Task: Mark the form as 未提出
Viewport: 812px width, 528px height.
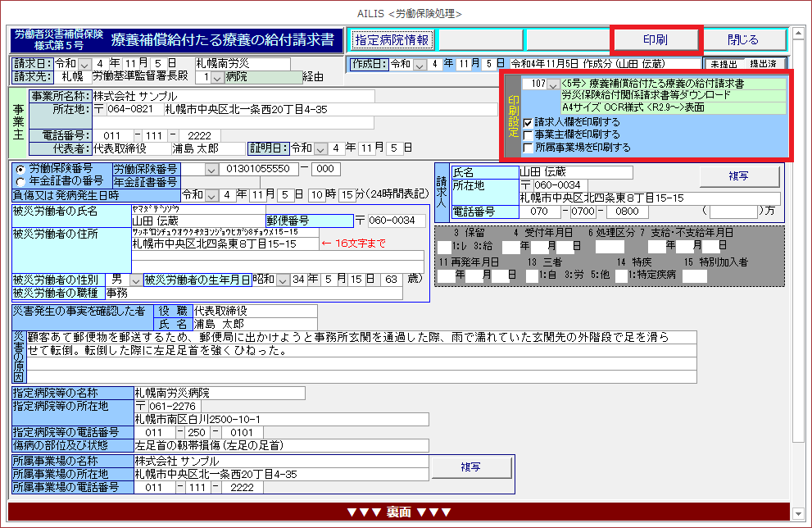Action: 723,64
